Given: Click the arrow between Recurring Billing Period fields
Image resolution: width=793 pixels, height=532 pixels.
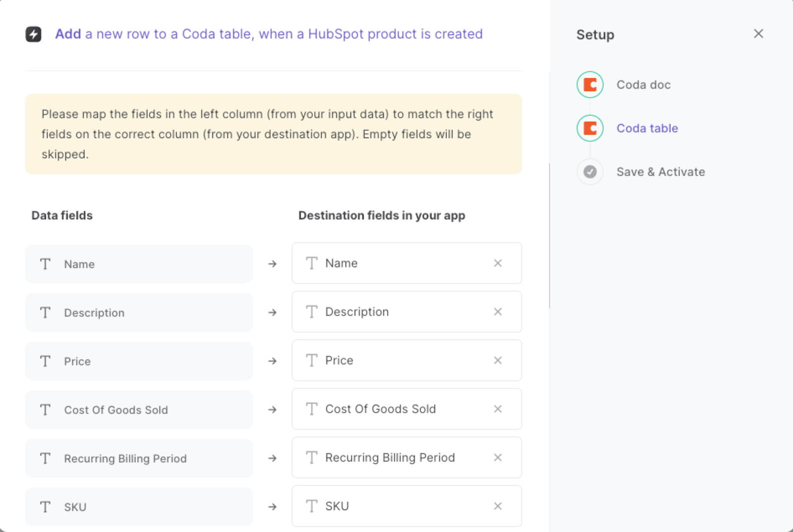Looking at the screenshot, I should tap(272, 458).
